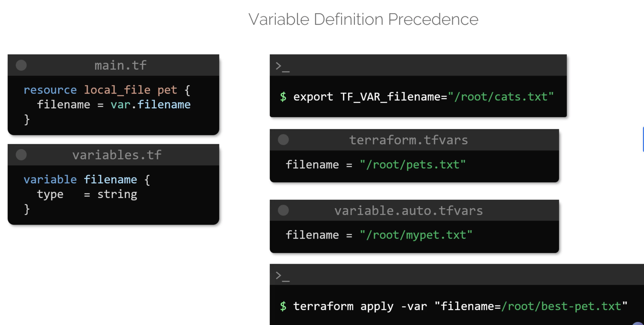This screenshot has width=644, height=325.
Task: Click the Variable Definition Precedence heading
Action: tap(363, 19)
